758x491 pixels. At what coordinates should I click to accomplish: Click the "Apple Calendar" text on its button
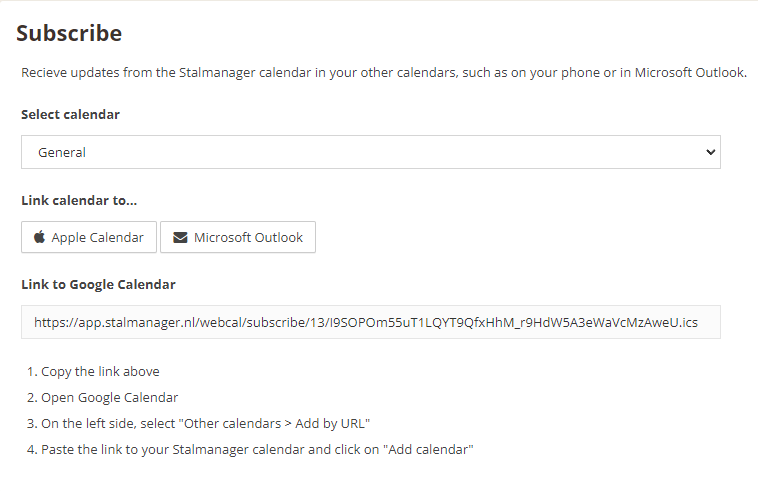tap(98, 237)
